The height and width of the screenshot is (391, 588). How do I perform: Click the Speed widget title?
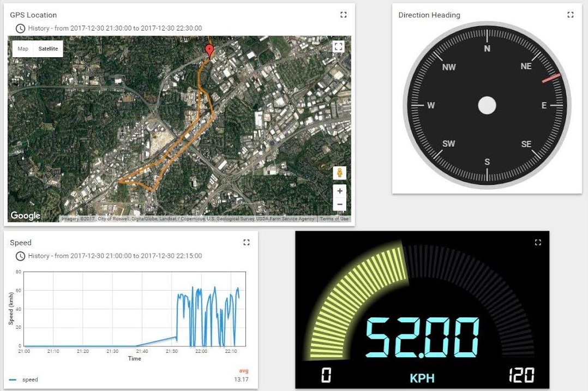(21, 243)
